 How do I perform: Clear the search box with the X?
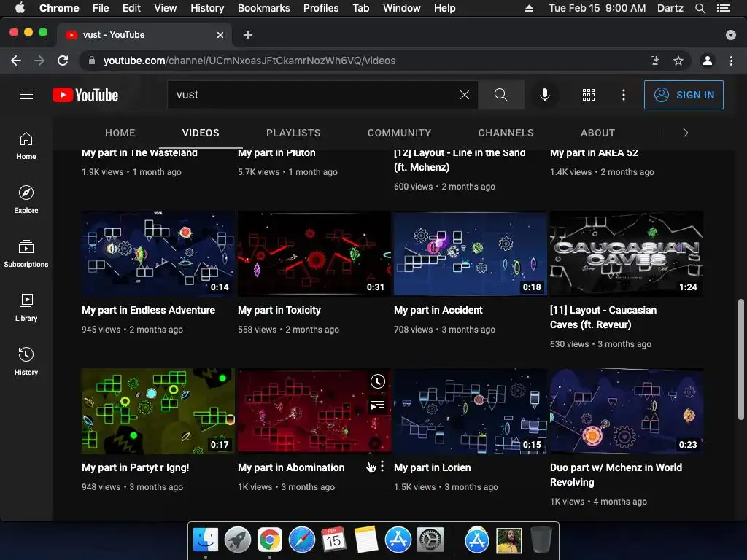pos(465,95)
